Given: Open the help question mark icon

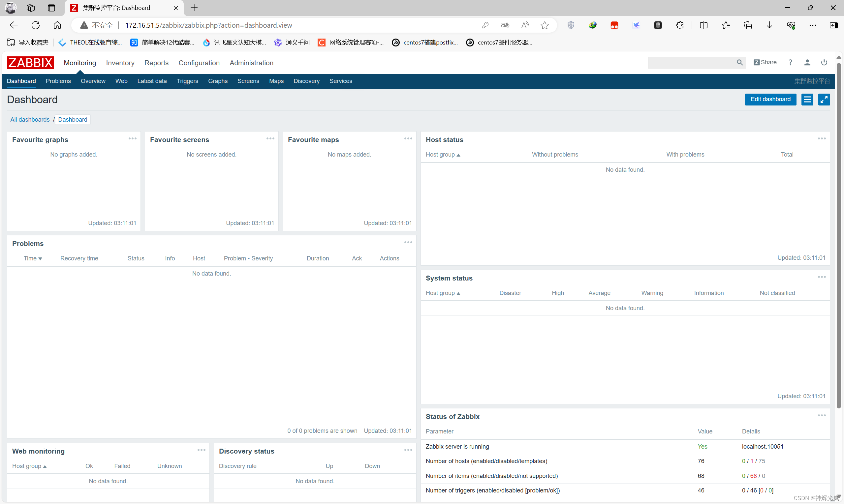Looking at the screenshot, I should point(790,63).
